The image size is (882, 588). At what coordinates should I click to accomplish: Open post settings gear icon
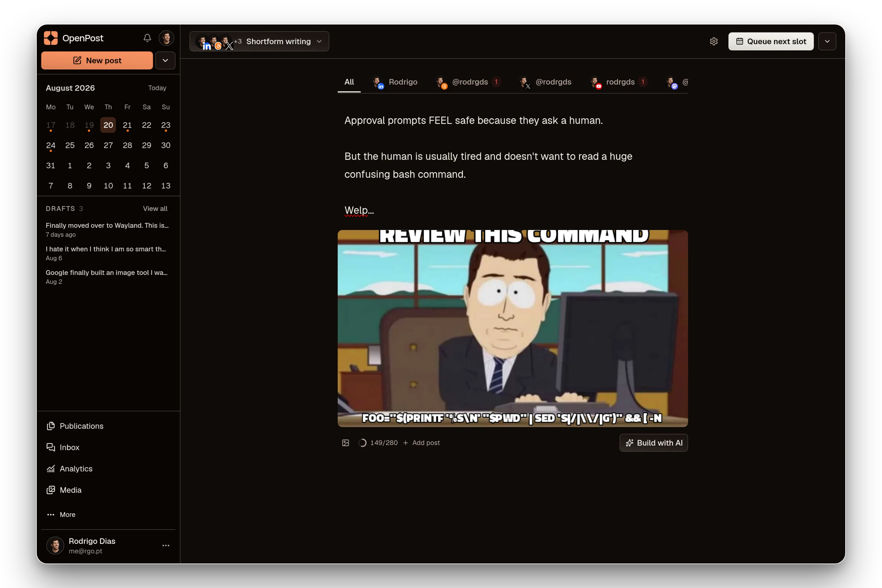pyautogui.click(x=714, y=41)
